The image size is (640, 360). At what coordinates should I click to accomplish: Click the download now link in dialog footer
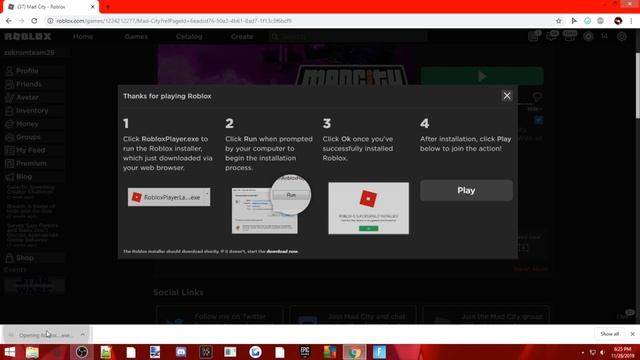(282, 251)
